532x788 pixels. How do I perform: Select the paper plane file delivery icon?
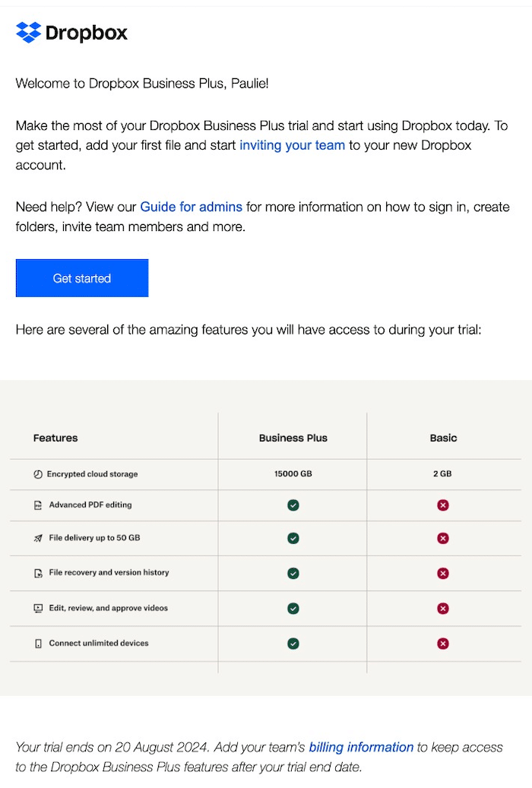pos(37,538)
